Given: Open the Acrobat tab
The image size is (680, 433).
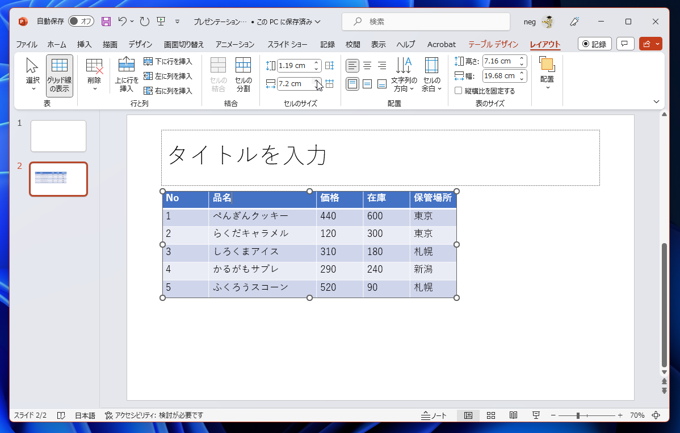Looking at the screenshot, I should 441,44.
